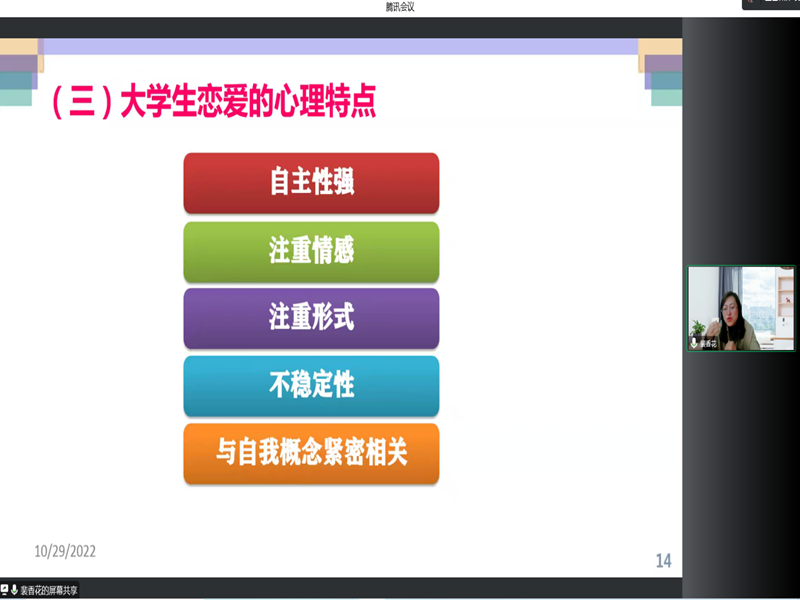Click the 腾讯会议 window title

400,7
